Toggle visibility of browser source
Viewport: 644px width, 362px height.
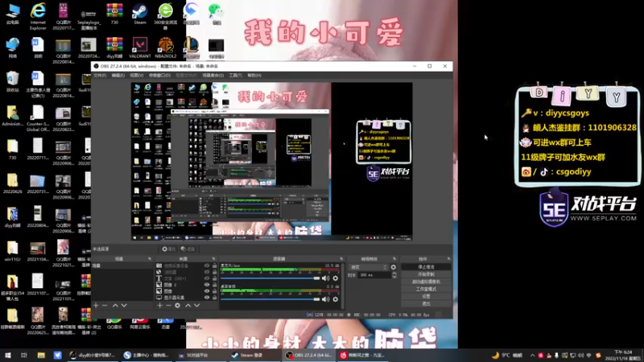(207, 272)
